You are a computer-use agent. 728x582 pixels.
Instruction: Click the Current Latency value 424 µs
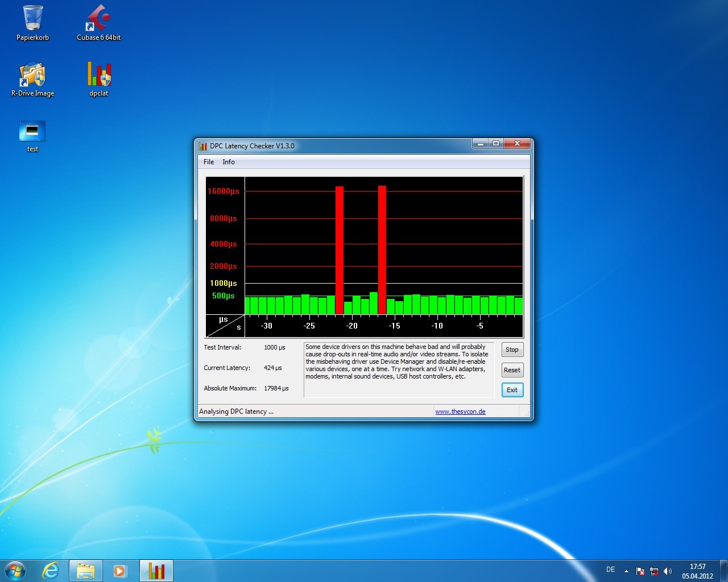tap(273, 368)
